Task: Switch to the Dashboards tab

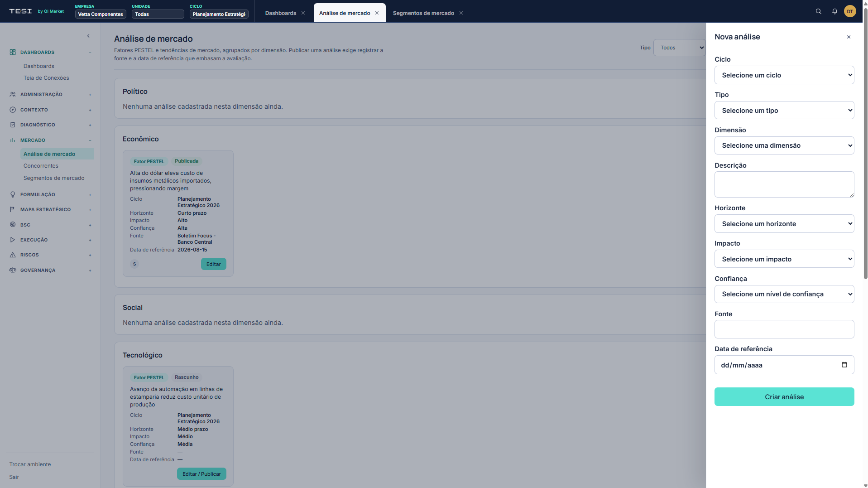Action: pyautogui.click(x=281, y=13)
